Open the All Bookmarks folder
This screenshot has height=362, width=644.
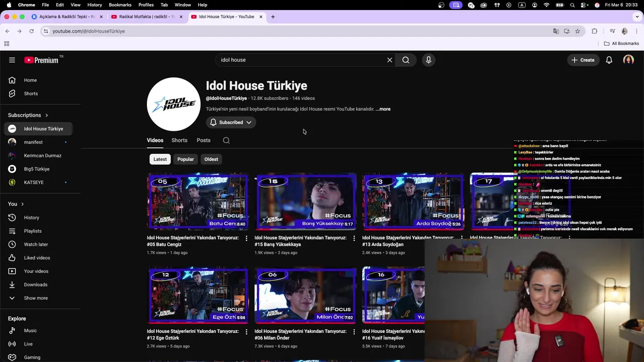tap(621, 44)
